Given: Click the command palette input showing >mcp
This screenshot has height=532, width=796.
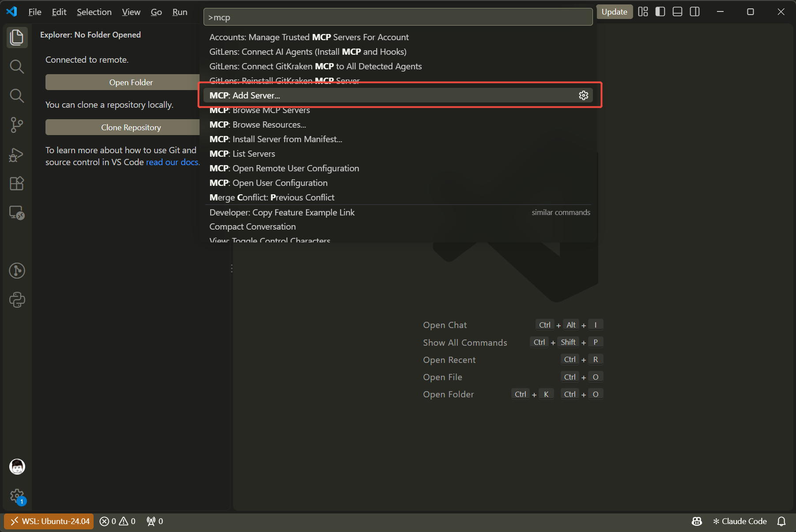Looking at the screenshot, I should coord(398,17).
